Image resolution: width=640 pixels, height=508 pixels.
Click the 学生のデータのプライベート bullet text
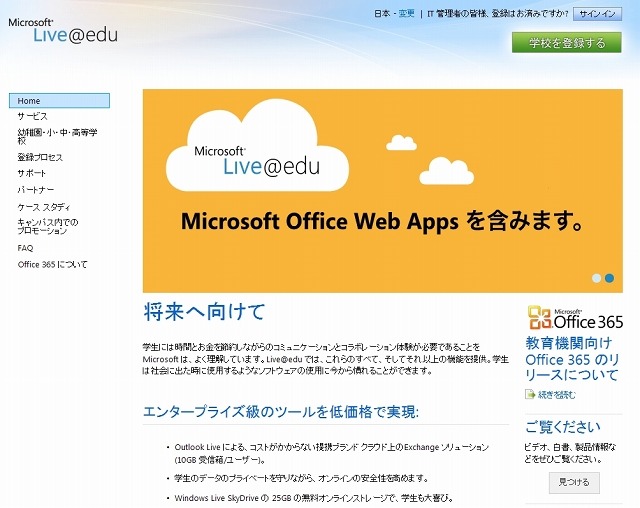click(301, 478)
